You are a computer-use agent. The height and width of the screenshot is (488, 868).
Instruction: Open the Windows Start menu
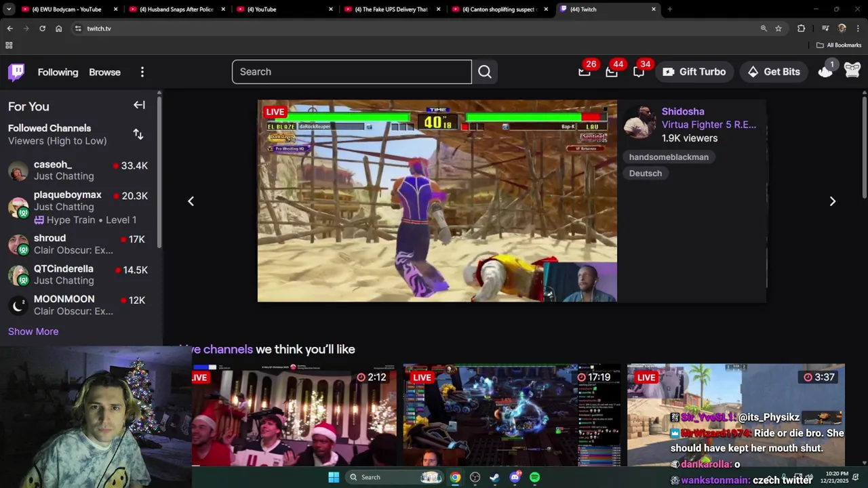pos(334,477)
